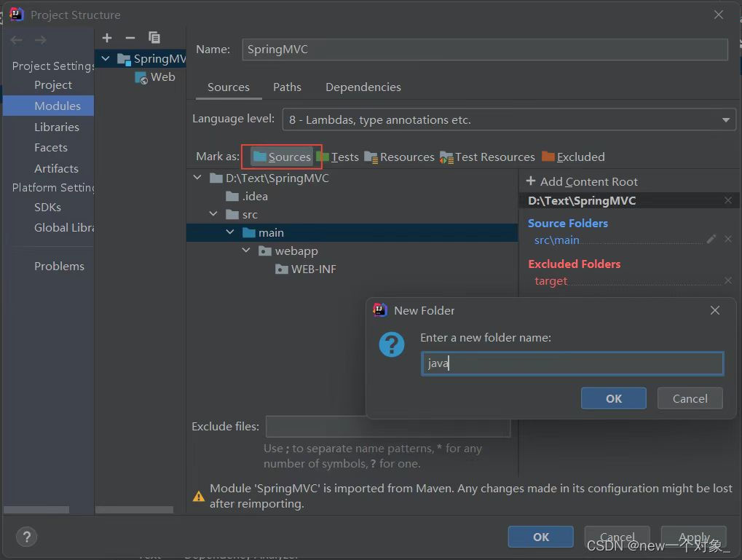Image resolution: width=742 pixels, height=560 pixels.
Task: Remove the target excluded folder
Action: click(x=728, y=280)
